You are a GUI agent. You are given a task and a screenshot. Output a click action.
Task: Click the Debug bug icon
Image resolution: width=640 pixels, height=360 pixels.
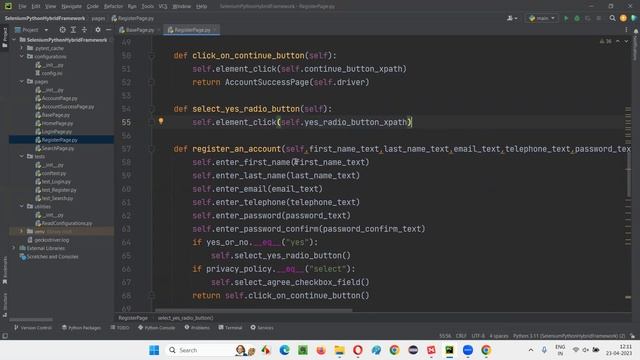pyautogui.click(x=577, y=18)
